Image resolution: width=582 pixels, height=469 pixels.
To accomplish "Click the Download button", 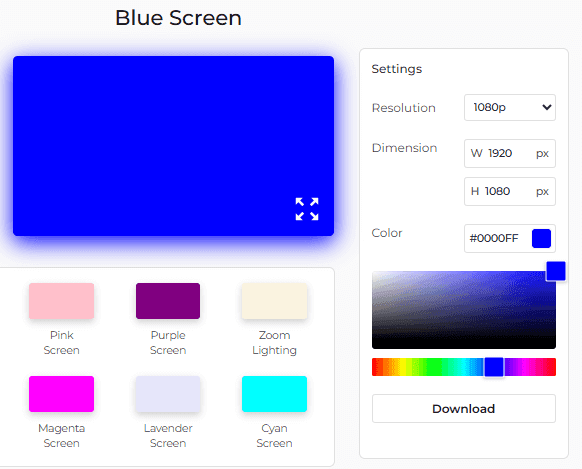I will coord(464,409).
